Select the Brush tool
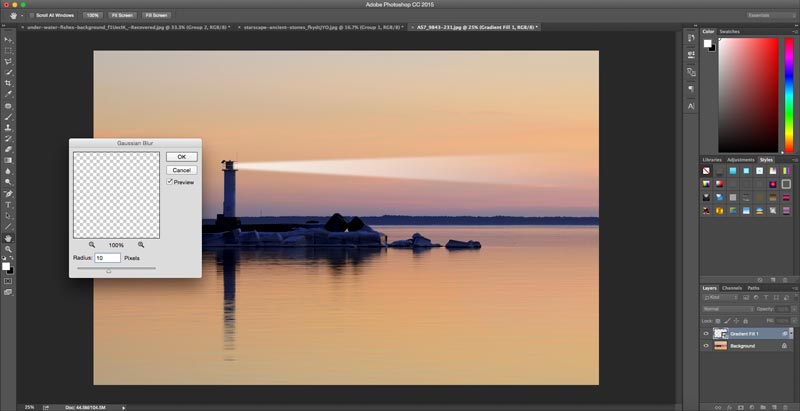This screenshot has width=800, height=411. (8, 117)
